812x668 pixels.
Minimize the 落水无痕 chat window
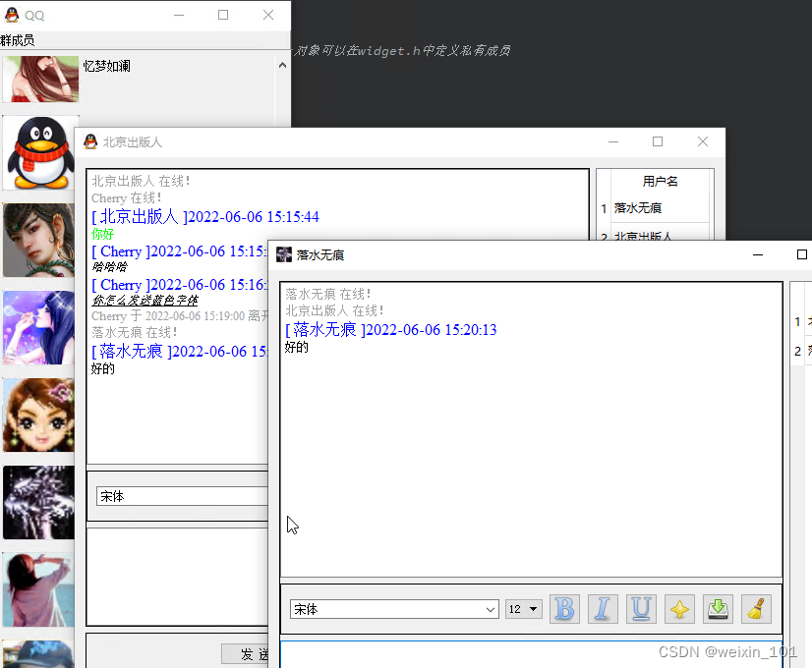[x=758, y=254]
